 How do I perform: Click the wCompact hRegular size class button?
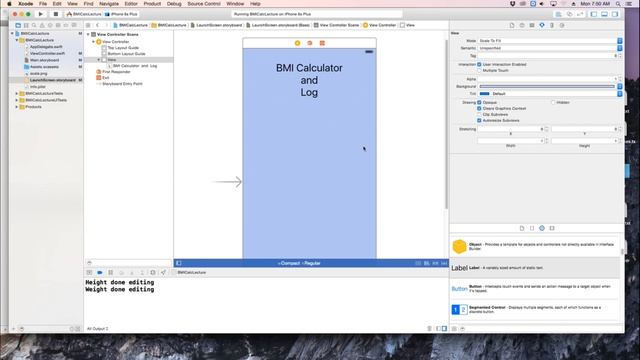point(299,263)
